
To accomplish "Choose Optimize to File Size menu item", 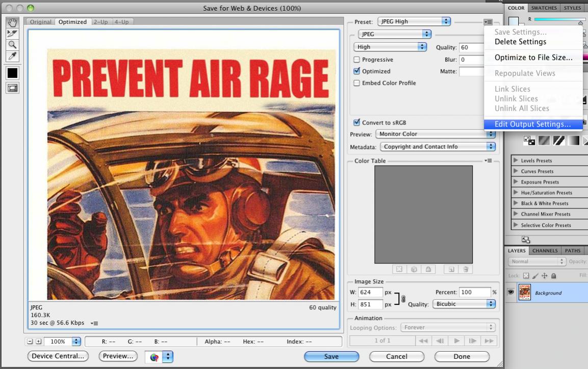I will [533, 57].
